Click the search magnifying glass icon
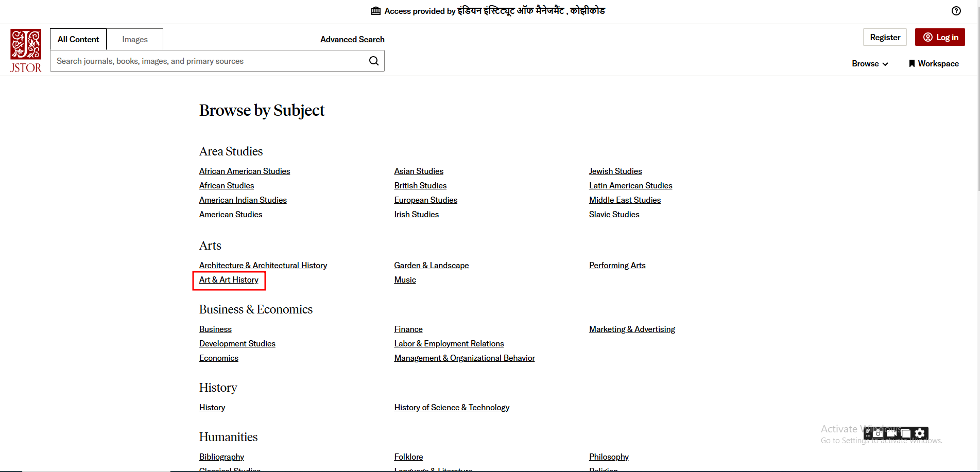This screenshot has width=980, height=472. [374, 61]
